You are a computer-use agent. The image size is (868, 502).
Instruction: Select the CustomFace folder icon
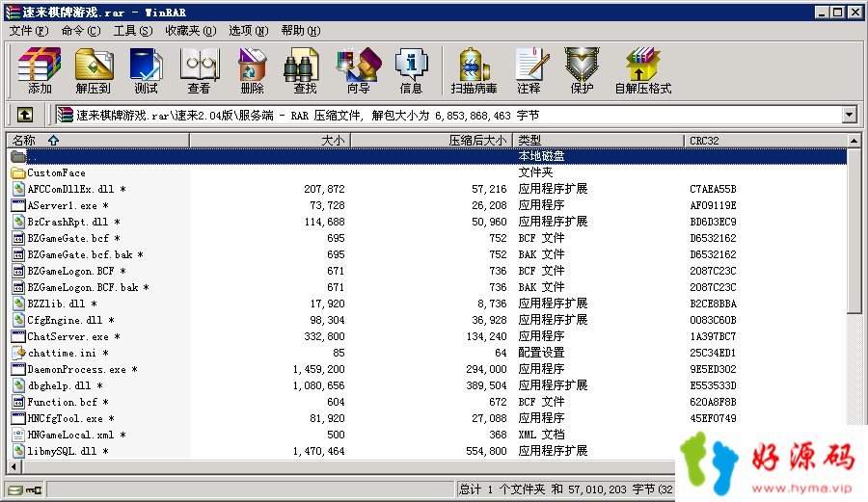pyautogui.click(x=18, y=173)
